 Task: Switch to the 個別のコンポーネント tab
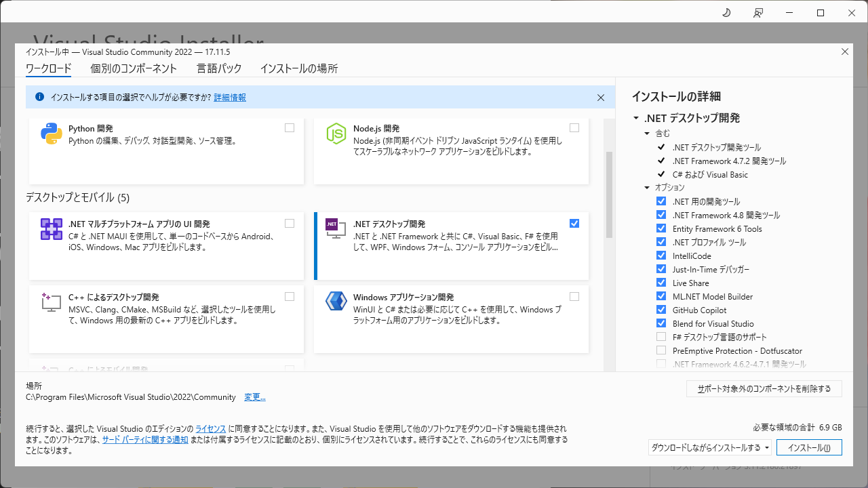tap(134, 68)
